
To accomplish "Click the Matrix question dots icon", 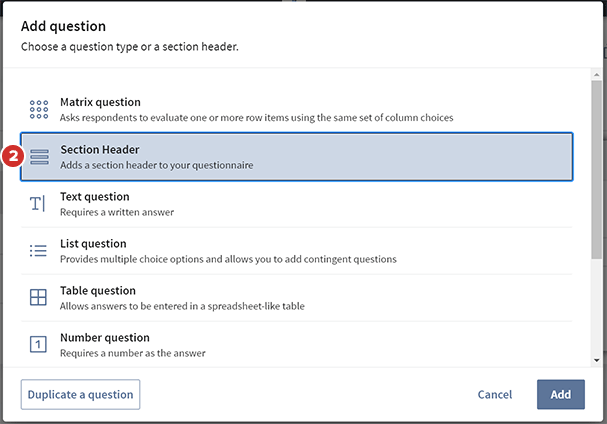I will click(39, 109).
